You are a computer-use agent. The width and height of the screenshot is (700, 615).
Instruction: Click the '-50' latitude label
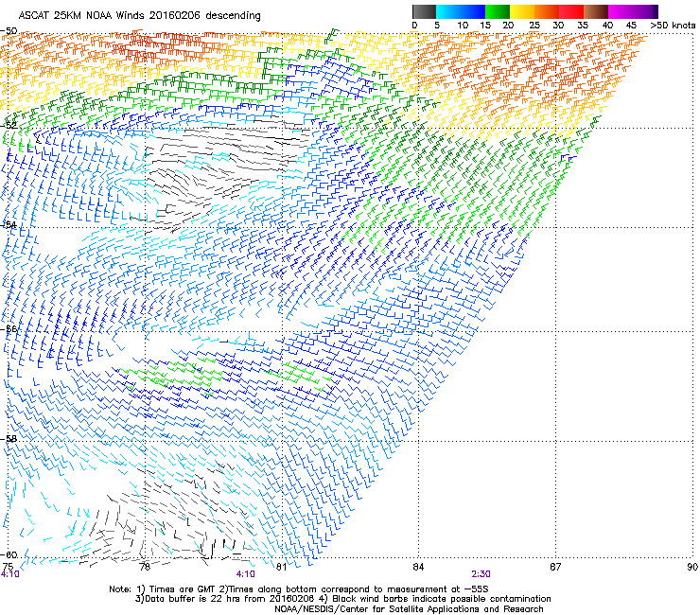click(x=9, y=31)
